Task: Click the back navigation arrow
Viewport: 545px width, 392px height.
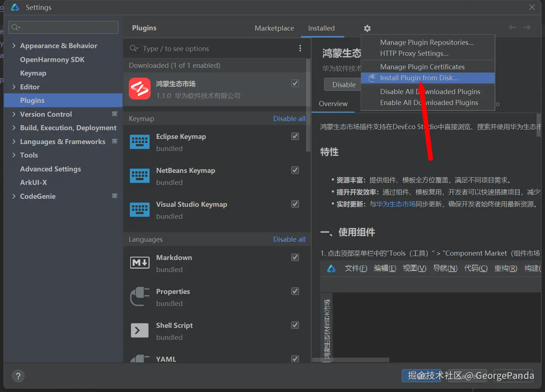Action: pos(512,27)
